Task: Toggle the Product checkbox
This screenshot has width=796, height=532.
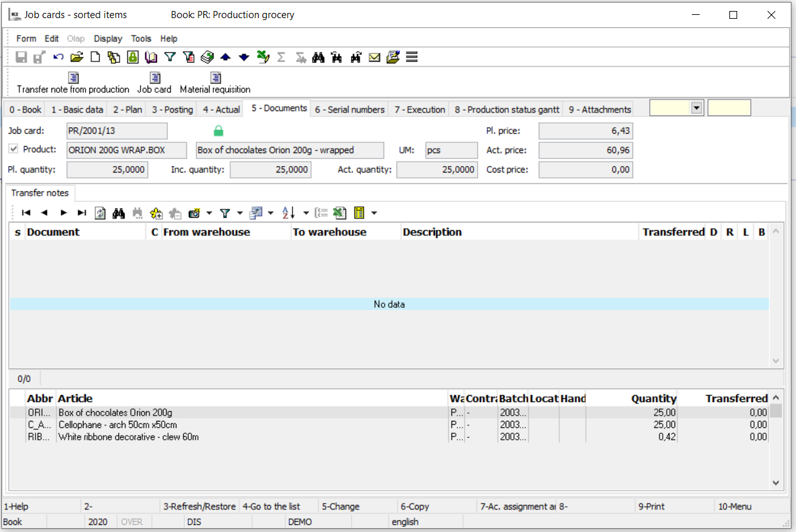Action: pos(14,149)
